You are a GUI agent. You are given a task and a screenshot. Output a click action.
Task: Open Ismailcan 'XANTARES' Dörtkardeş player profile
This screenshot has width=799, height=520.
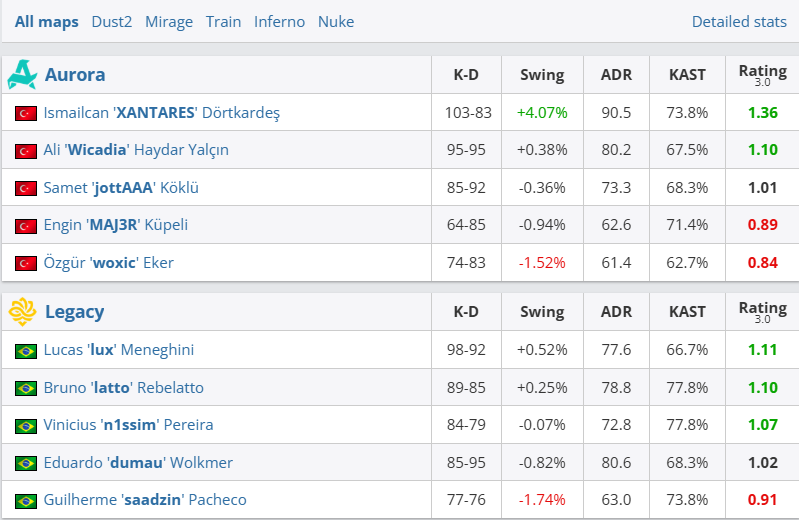point(161,113)
